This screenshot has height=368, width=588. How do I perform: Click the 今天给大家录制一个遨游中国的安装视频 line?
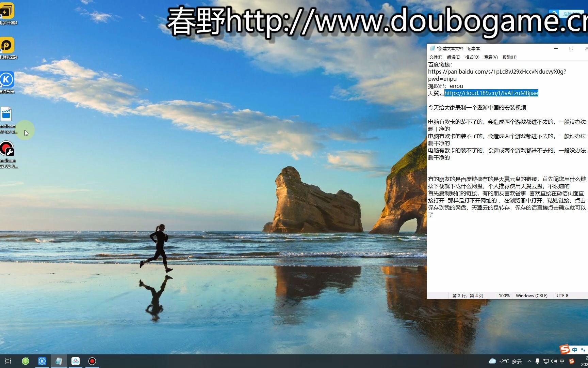coord(477,107)
